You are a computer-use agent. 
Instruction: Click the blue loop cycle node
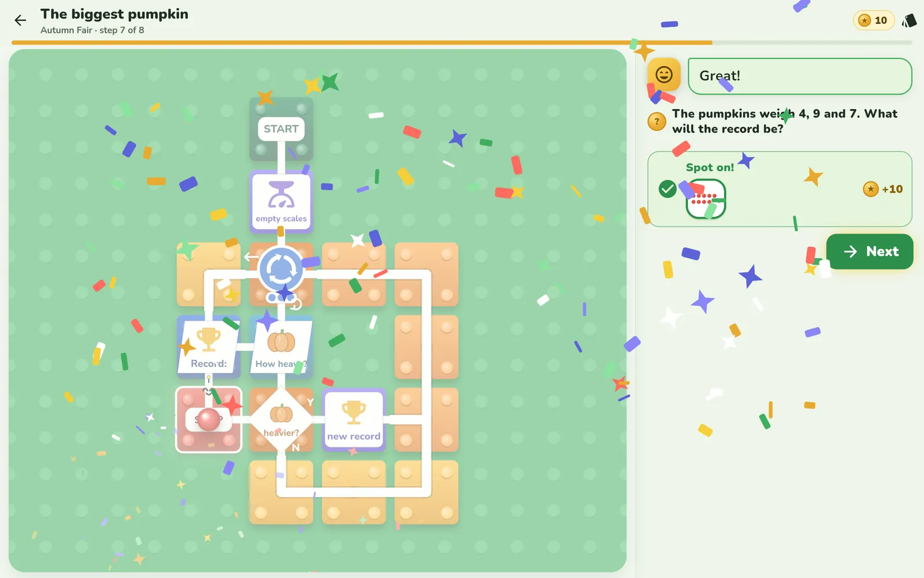(281, 270)
